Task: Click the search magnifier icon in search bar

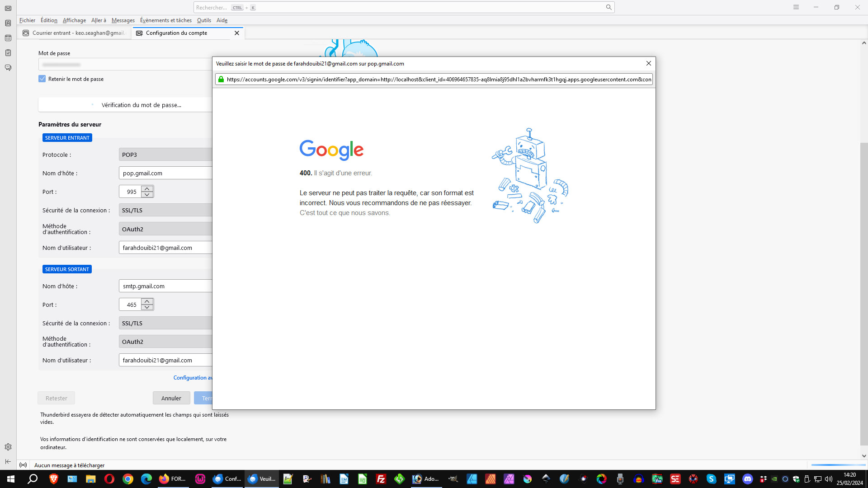Action: point(609,7)
